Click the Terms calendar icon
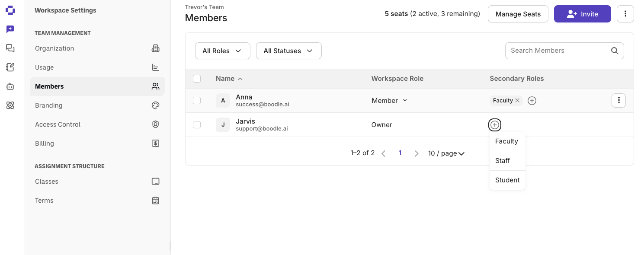This screenshot has height=255, width=644. (x=156, y=201)
